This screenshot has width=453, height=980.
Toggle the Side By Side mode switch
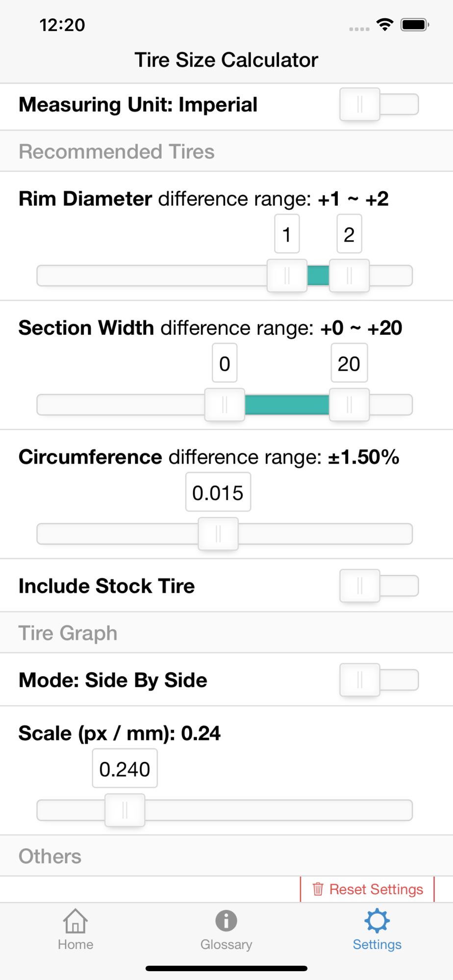tap(378, 680)
